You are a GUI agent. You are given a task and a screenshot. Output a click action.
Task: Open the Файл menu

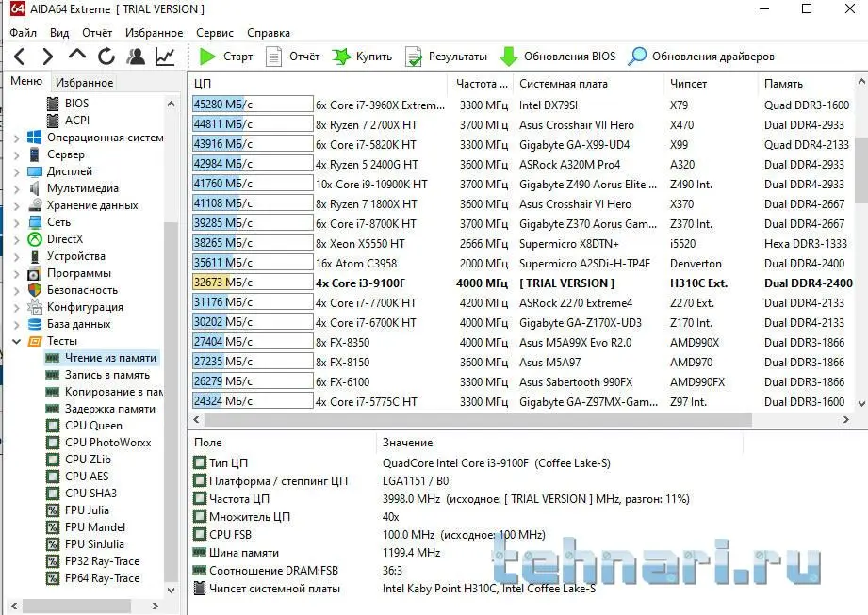click(x=24, y=33)
